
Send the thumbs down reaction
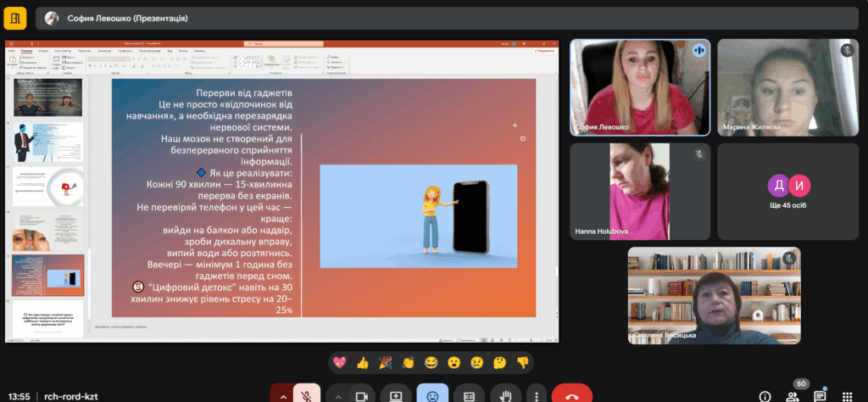pos(522,363)
